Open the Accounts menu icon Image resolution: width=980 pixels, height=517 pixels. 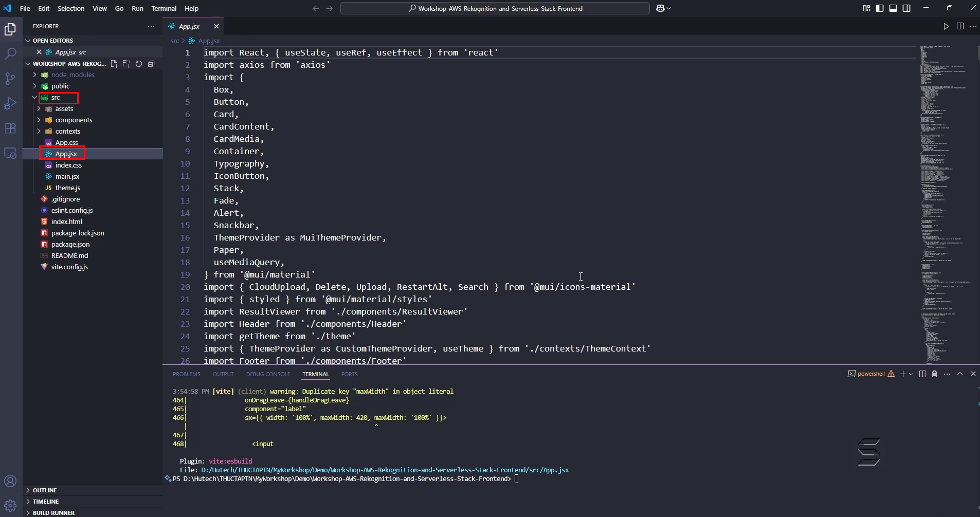pos(10,481)
